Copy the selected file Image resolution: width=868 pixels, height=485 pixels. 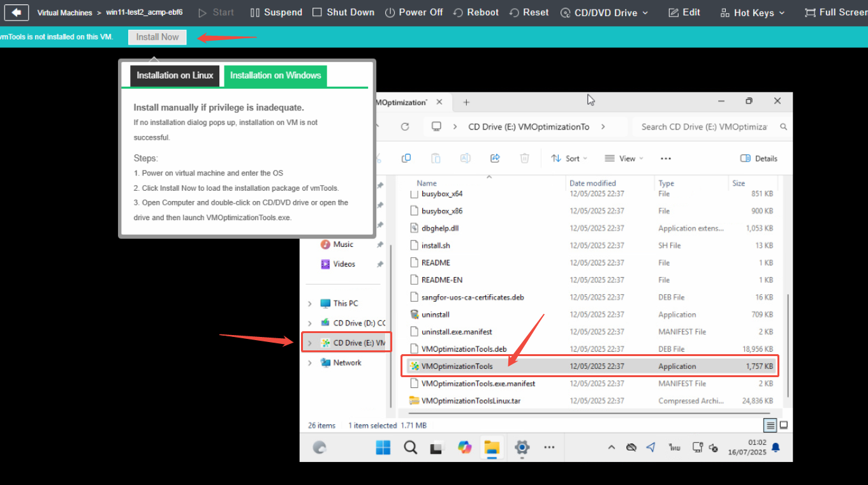[406, 158]
